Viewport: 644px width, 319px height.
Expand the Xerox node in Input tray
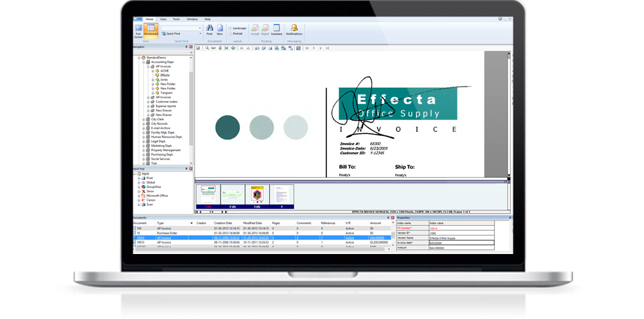139,191
